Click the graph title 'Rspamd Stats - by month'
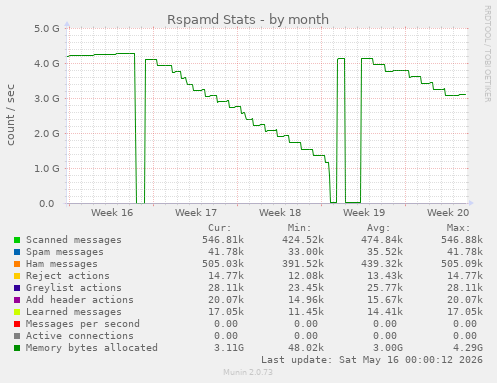497x383 pixels. click(x=248, y=20)
